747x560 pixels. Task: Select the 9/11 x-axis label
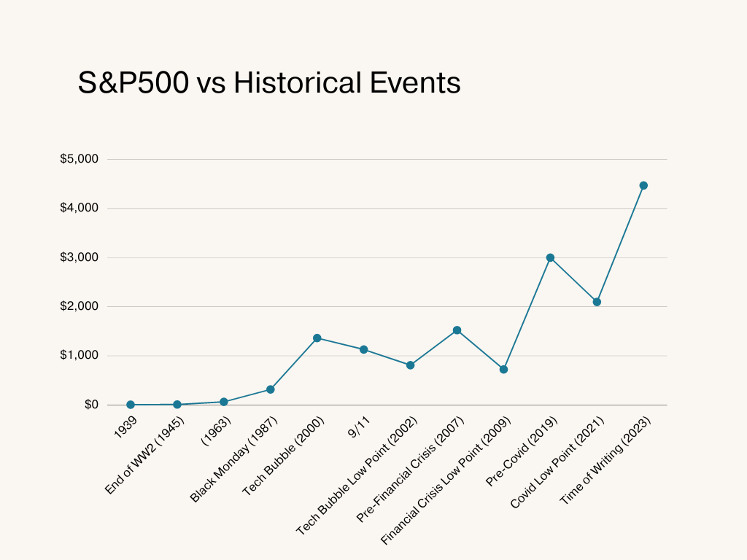point(359,427)
